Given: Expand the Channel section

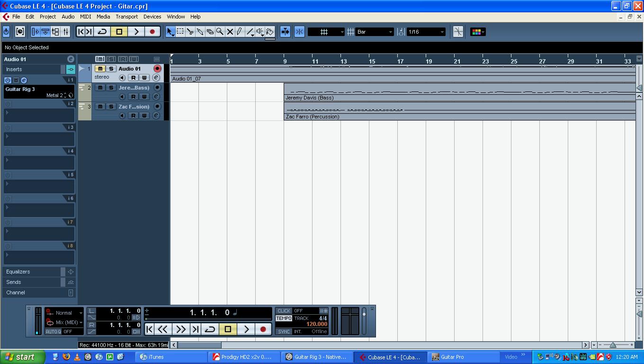Looking at the screenshot, I should pos(40,292).
